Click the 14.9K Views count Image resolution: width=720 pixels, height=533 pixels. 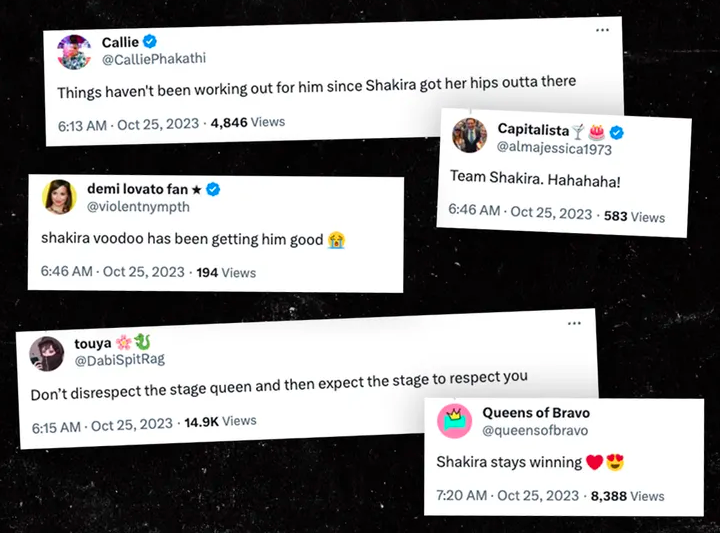click(x=220, y=421)
